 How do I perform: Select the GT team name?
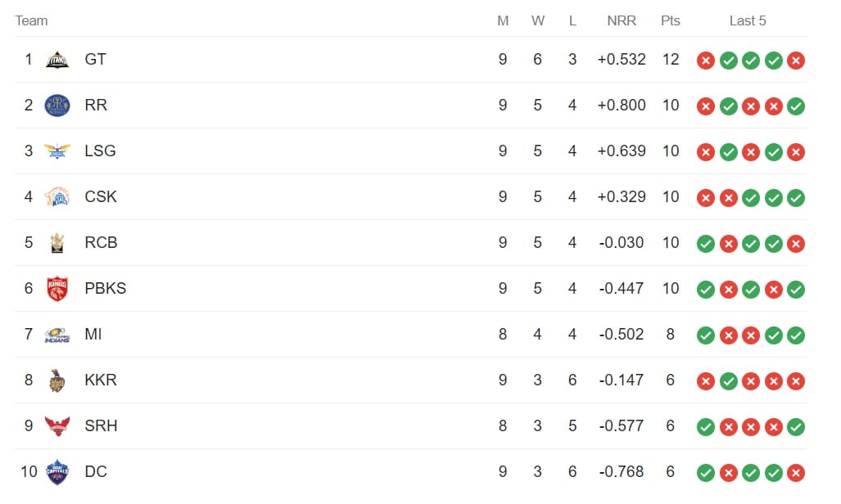pos(95,60)
